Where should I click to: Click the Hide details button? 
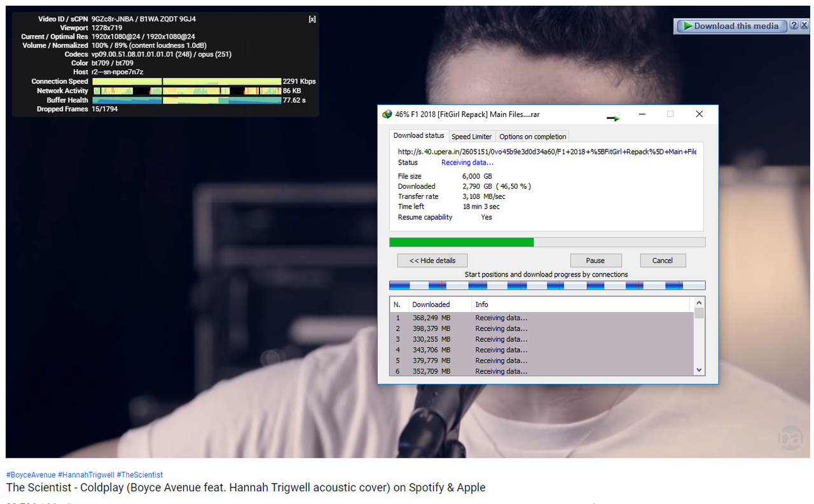click(432, 261)
